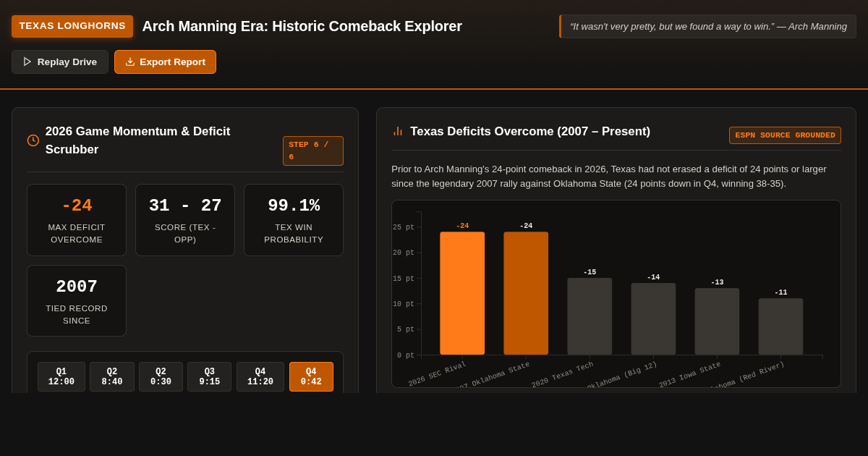Image resolution: width=868 pixels, height=456 pixels.
Task: Click the -13 value label above bar
Action: tap(717, 282)
